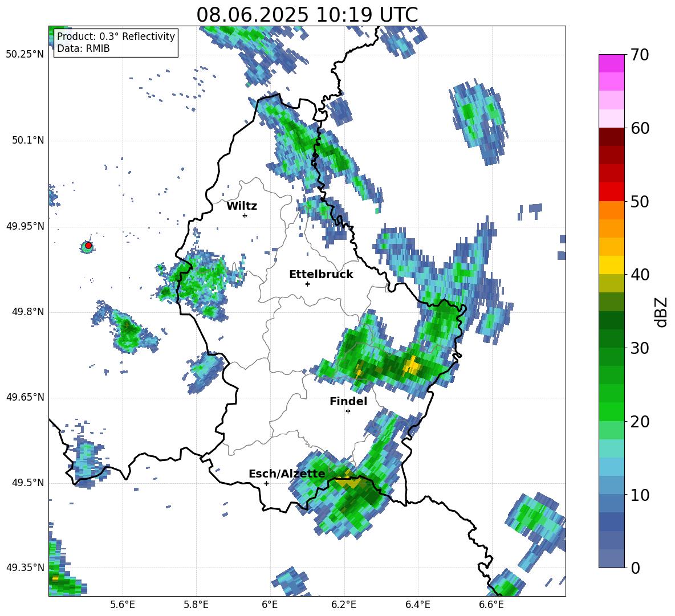Click the 49.95°N latitude label

pyautogui.click(x=25, y=226)
